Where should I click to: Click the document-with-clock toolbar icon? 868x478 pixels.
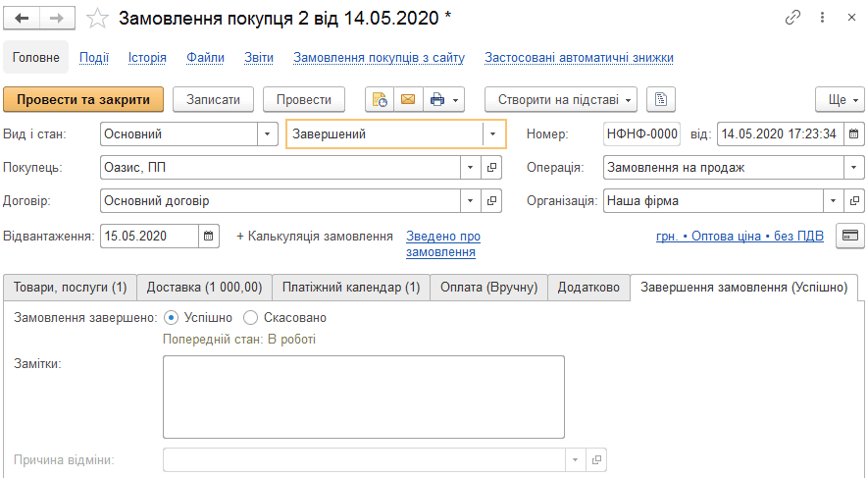point(380,100)
